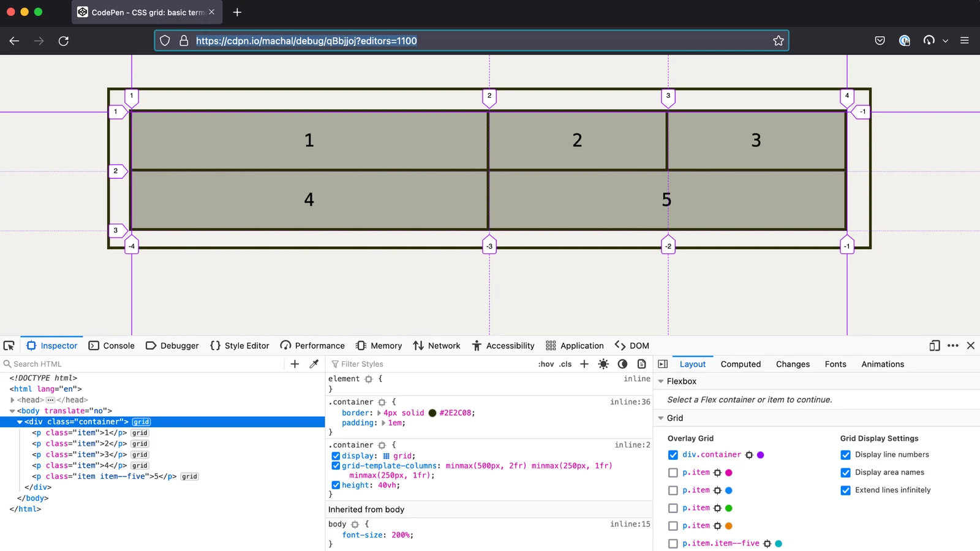Click the gear icon beside div.container overlay
Viewport: 980px width, 551px height.
(750, 454)
